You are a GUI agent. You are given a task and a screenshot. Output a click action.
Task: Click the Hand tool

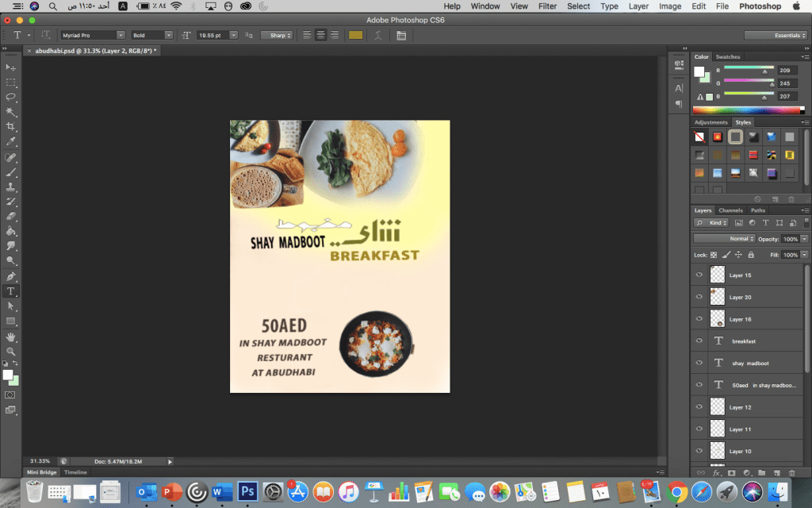pyautogui.click(x=11, y=336)
